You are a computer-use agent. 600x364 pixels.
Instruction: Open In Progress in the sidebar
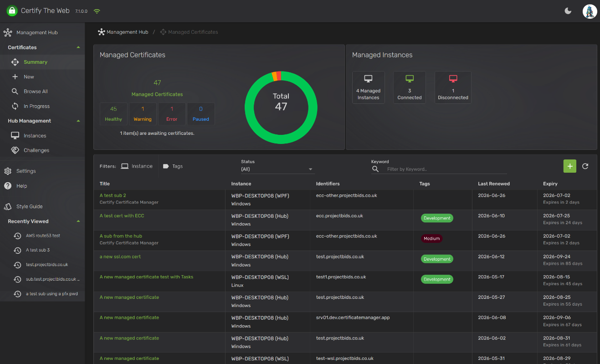pos(42,106)
